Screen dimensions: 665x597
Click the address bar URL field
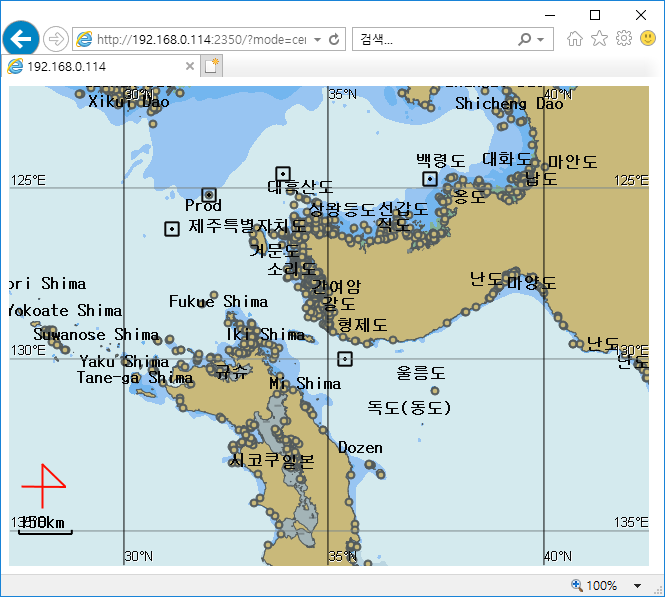click(200, 40)
